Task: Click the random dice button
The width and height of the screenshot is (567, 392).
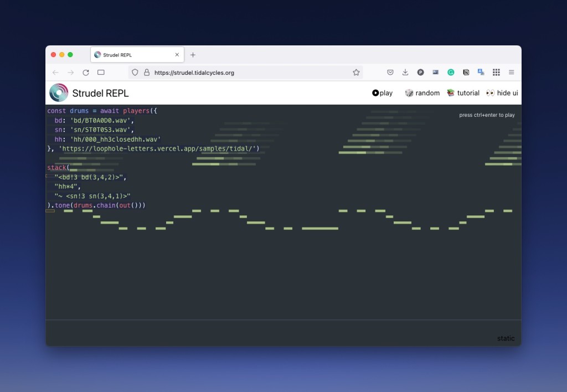Action: coord(422,93)
